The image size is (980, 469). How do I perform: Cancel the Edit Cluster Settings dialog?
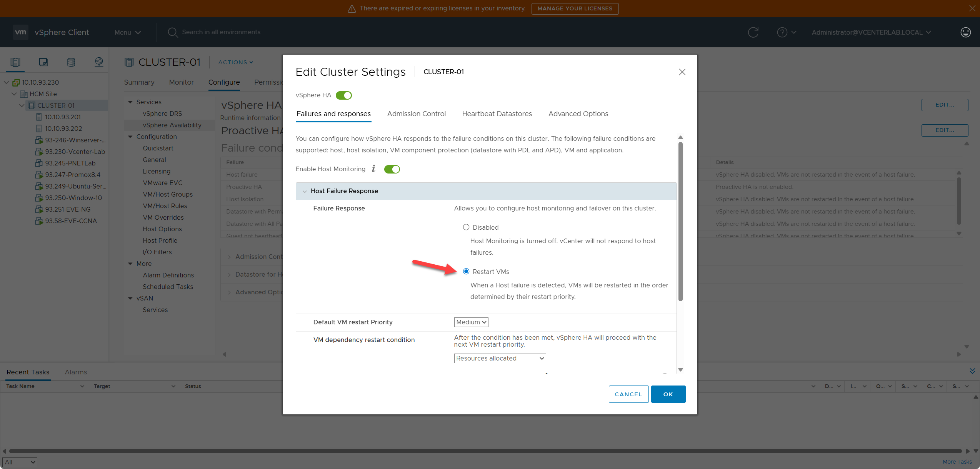628,394
